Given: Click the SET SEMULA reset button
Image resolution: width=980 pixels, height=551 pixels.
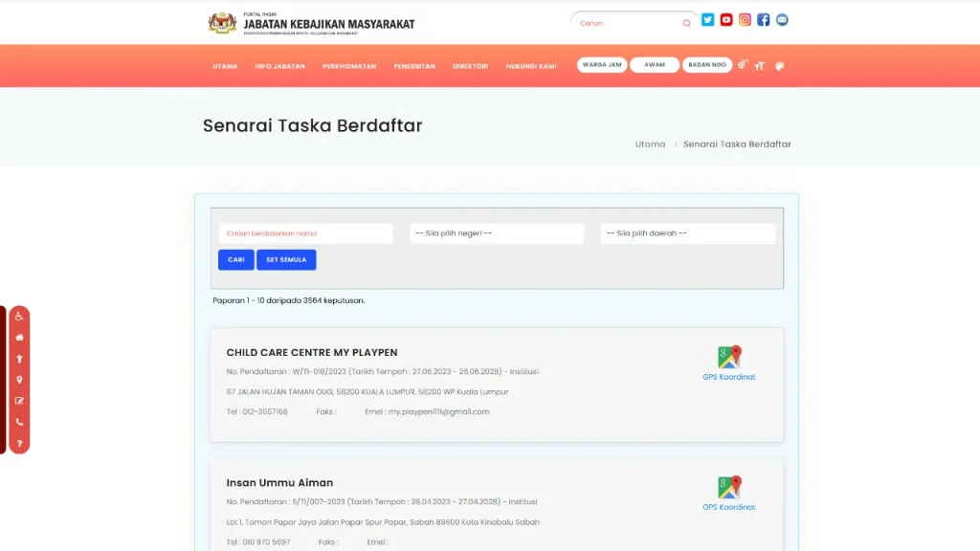Looking at the screenshot, I should [286, 260].
